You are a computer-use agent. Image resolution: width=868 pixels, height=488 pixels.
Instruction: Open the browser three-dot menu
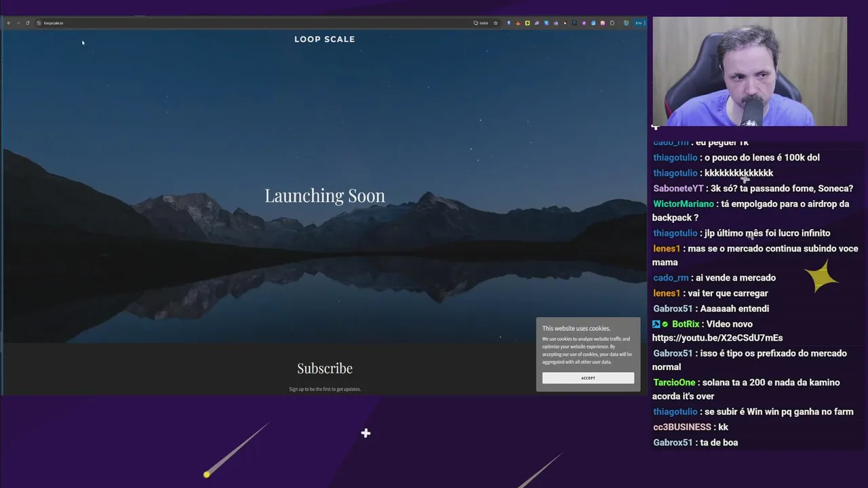pyautogui.click(x=645, y=23)
